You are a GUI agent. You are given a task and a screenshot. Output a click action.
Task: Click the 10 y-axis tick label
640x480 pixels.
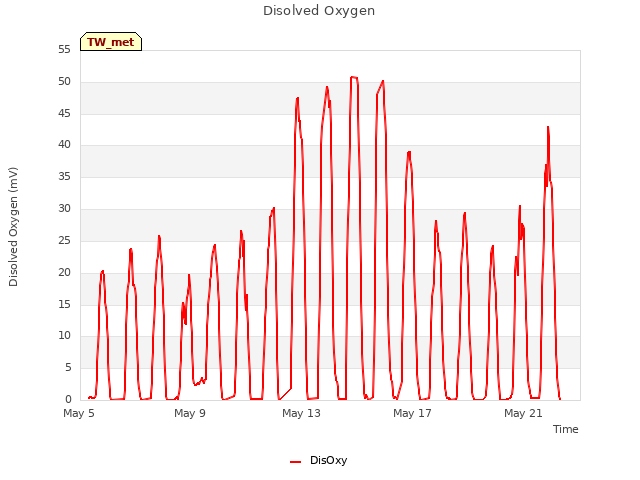(x=64, y=336)
